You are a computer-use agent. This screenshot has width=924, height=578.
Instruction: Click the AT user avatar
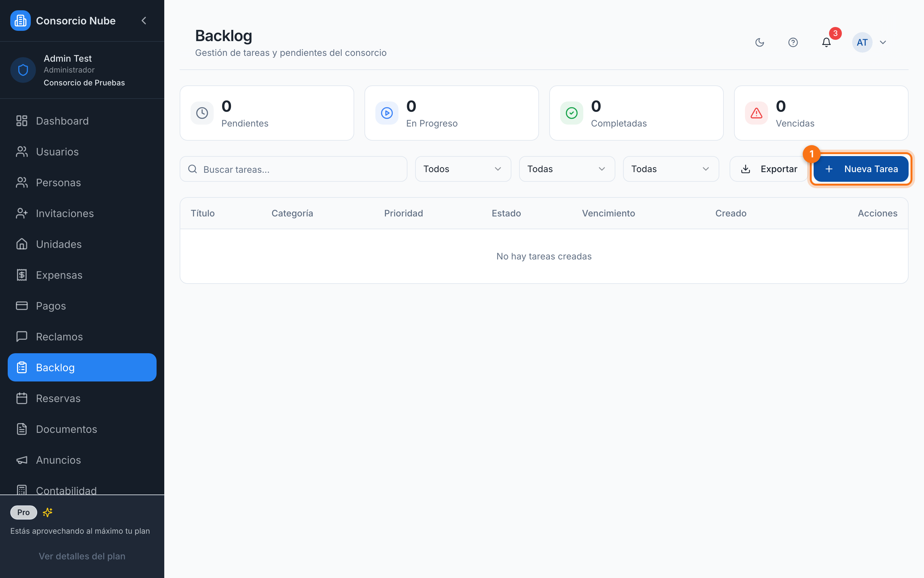(x=862, y=42)
